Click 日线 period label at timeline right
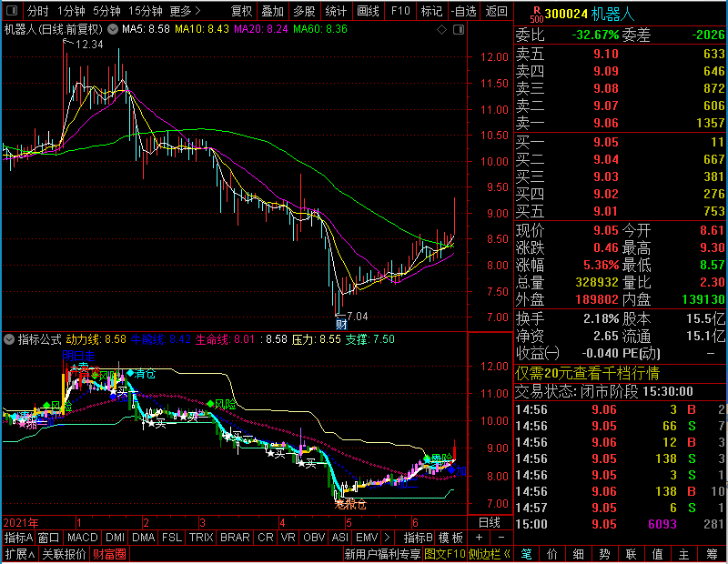The image size is (728, 564). coord(490,523)
